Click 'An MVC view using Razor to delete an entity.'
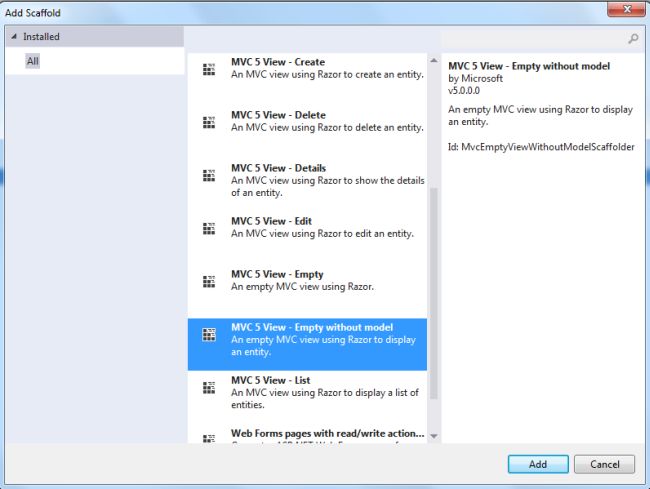The width and height of the screenshot is (650, 489). tap(327, 128)
